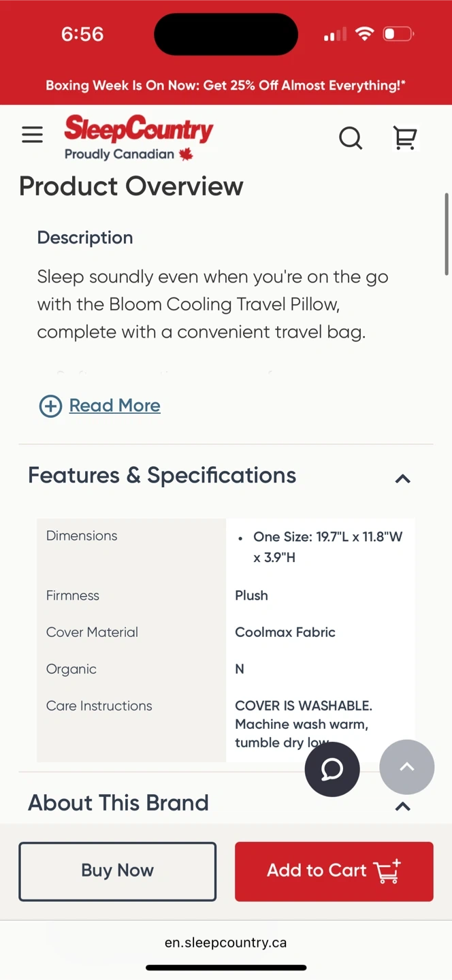Open the shopping cart icon

405,138
